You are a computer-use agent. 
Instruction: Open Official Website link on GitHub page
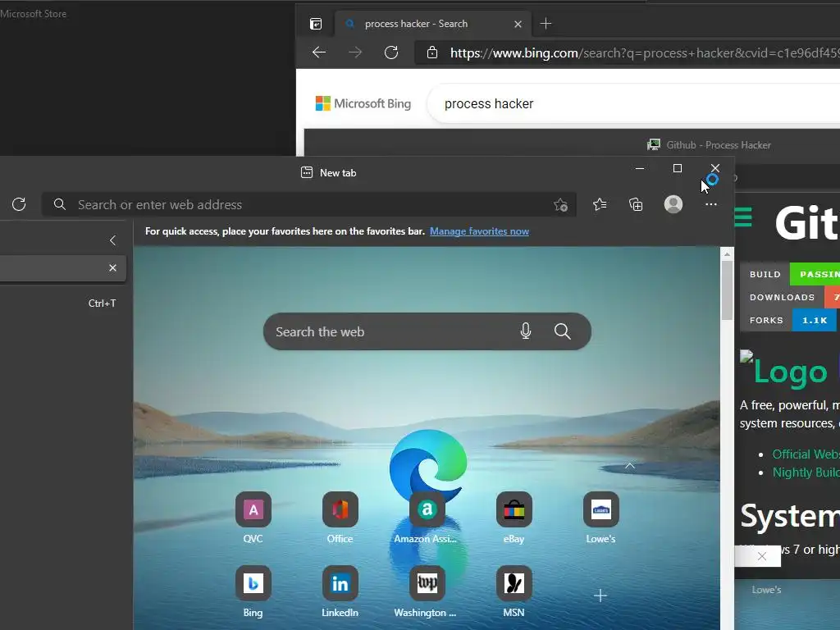(806, 454)
